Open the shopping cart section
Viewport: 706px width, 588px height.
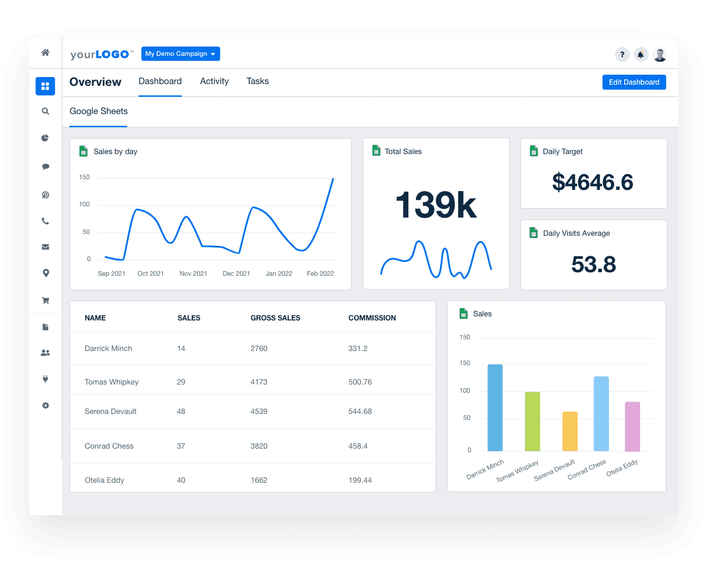click(45, 300)
